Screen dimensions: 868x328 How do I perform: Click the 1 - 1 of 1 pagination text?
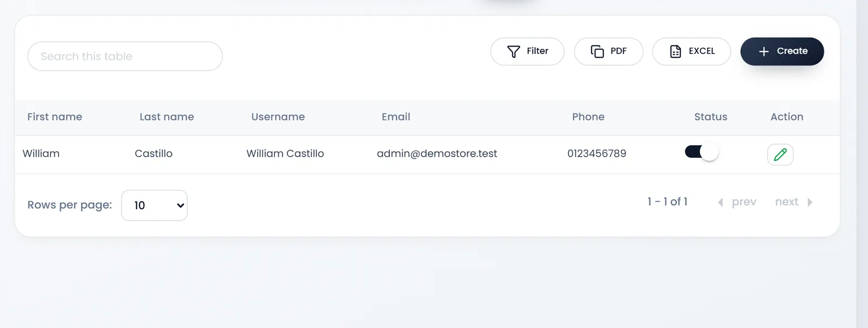coord(667,202)
